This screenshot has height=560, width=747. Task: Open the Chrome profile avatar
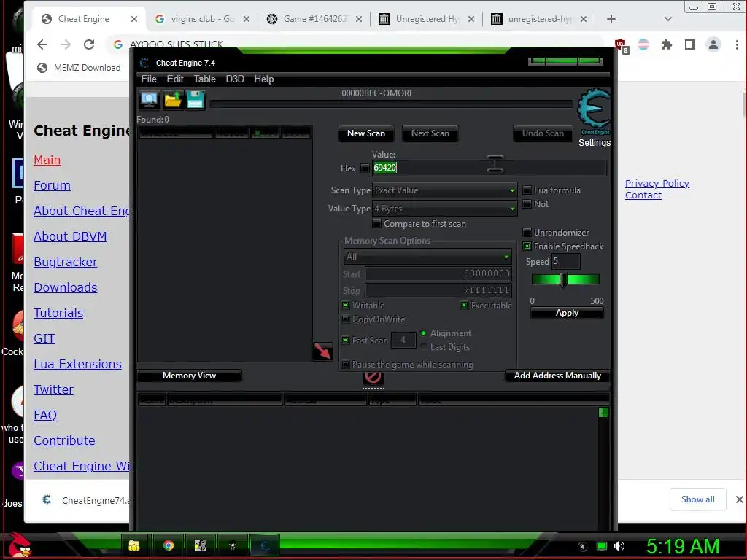click(713, 44)
